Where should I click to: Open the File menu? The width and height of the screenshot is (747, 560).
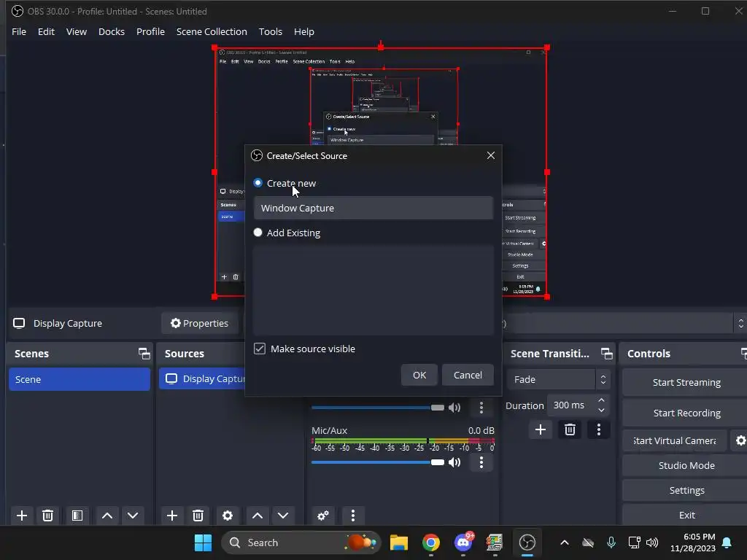click(x=19, y=31)
